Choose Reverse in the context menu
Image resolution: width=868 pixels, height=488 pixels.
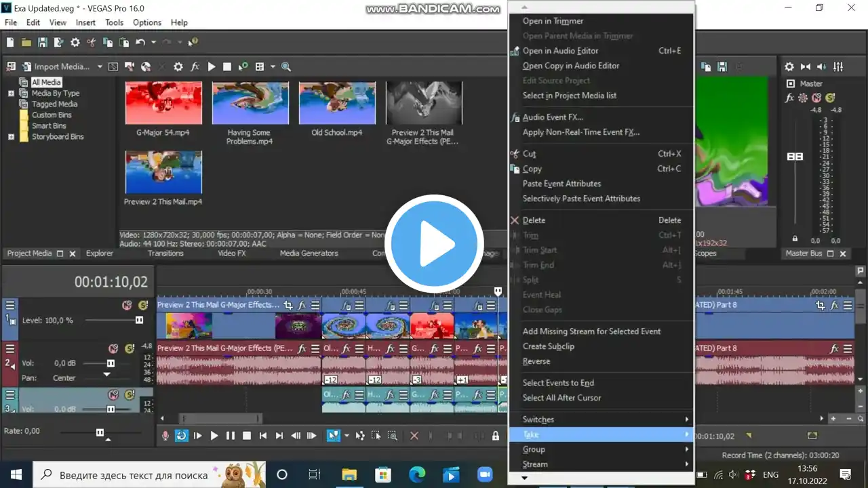[601, 361]
